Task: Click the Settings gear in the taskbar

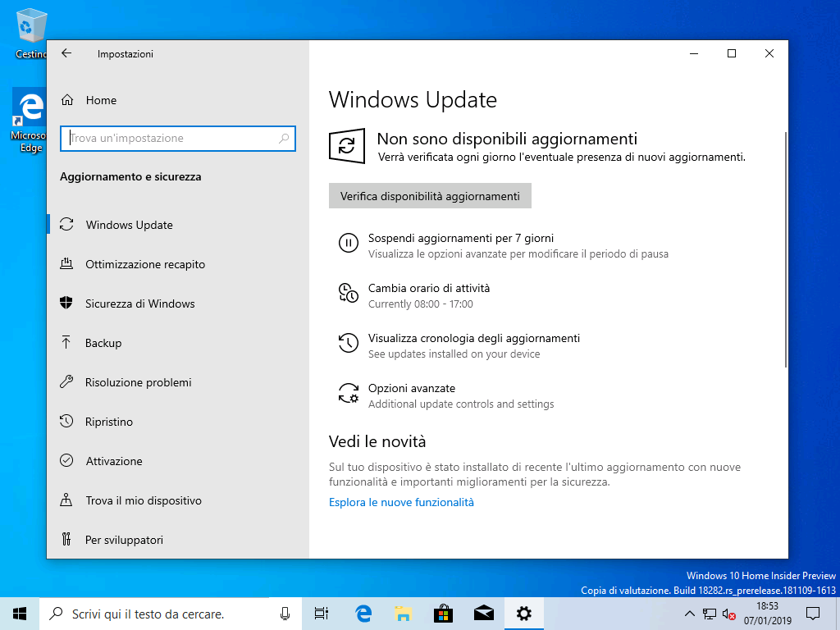Action: click(x=524, y=614)
